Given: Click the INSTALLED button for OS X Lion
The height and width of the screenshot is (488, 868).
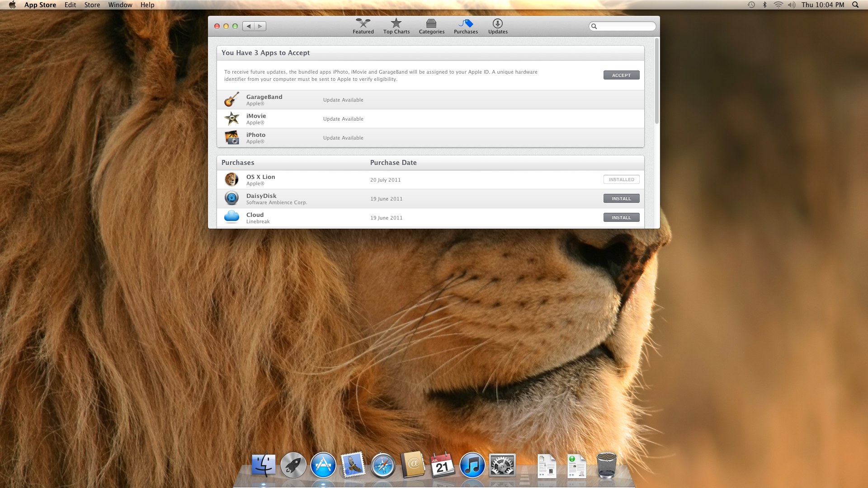Looking at the screenshot, I should point(621,179).
